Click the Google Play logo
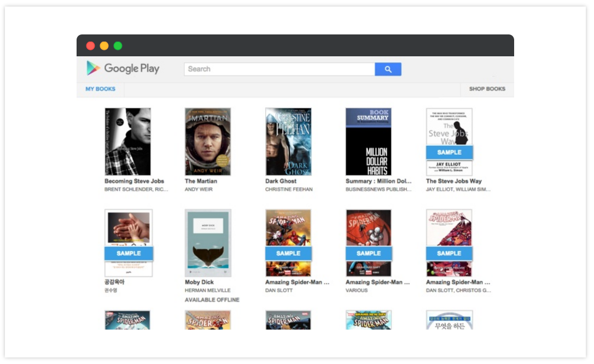 pos(123,68)
